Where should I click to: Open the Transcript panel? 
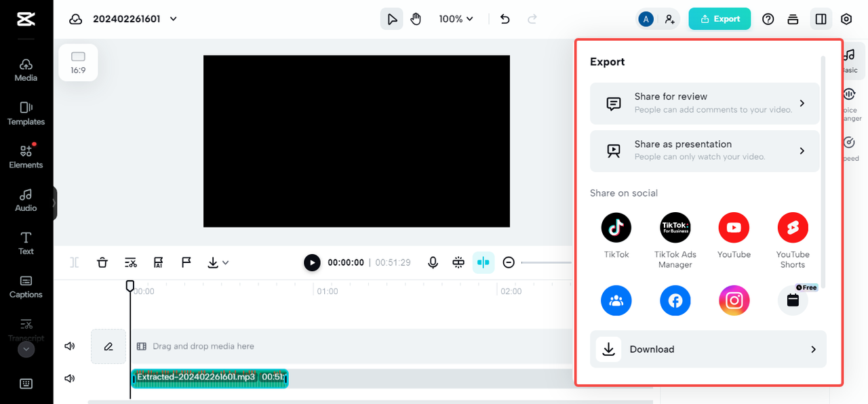pyautogui.click(x=26, y=329)
